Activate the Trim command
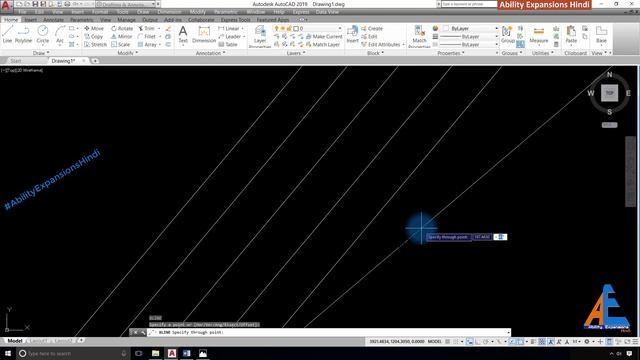Screen dimensions: 640x360 point(147,29)
